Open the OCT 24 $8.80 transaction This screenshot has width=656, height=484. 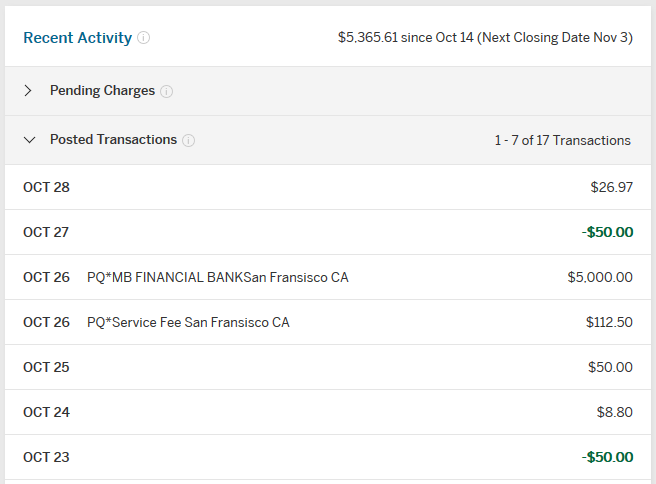coord(328,412)
